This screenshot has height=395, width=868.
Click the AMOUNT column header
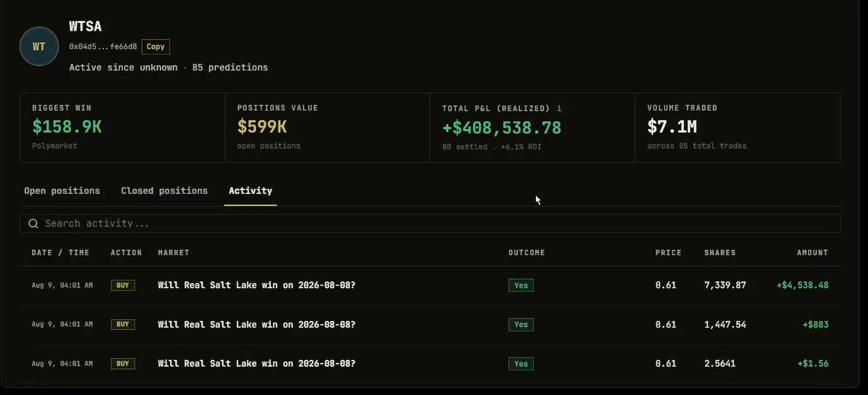[x=812, y=253]
